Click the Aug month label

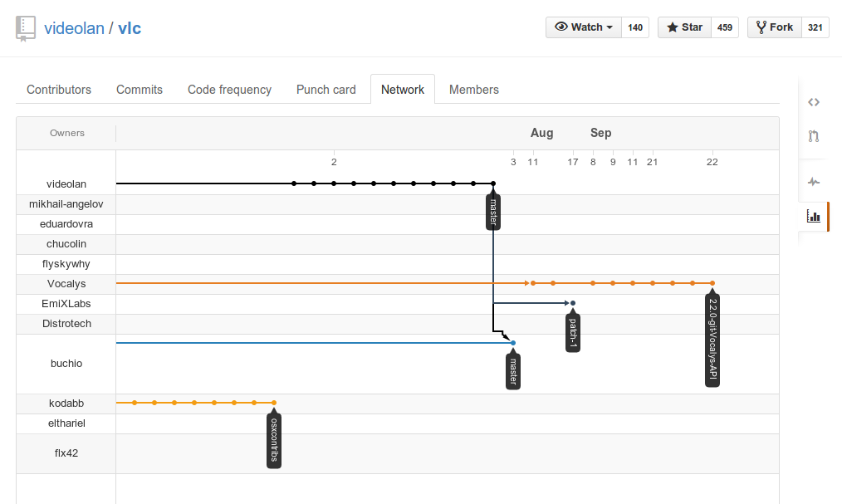pos(542,133)
